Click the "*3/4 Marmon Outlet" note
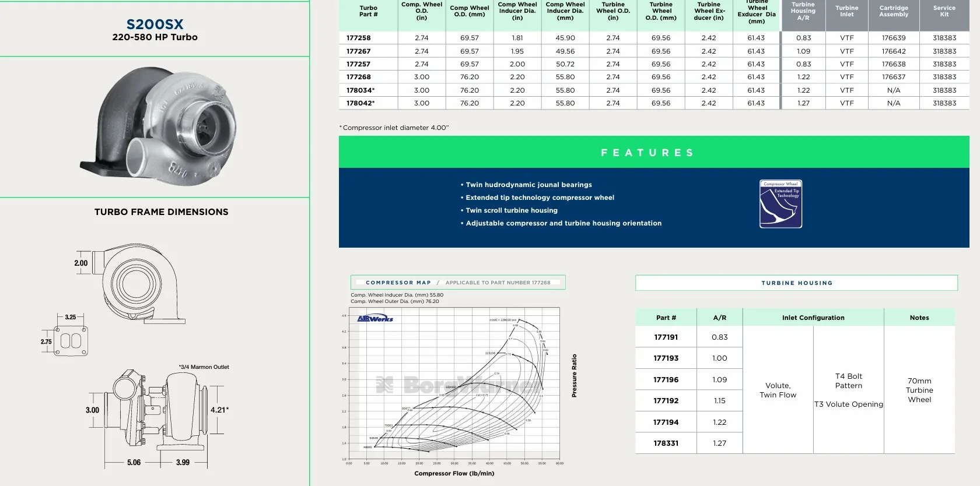This screenshot has height=486, width=980. click(204, 367)
